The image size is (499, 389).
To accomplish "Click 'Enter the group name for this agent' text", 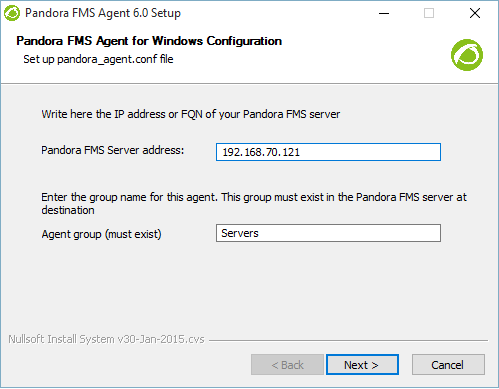I will click(254, 204).
